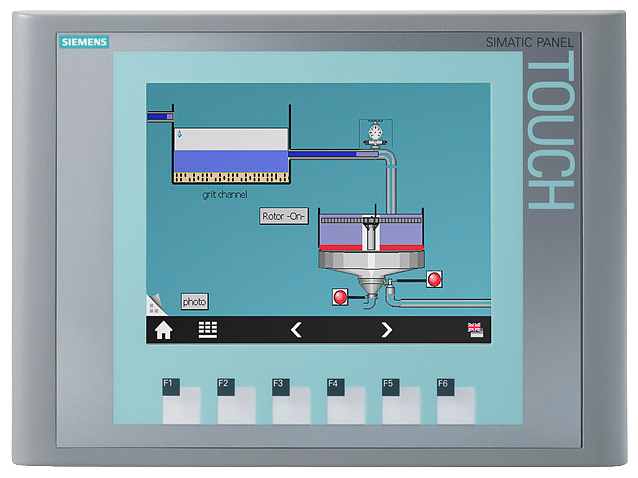Switch language using the UK flag icon
Viewport: 638px width, 478px height.
(475, 330)
